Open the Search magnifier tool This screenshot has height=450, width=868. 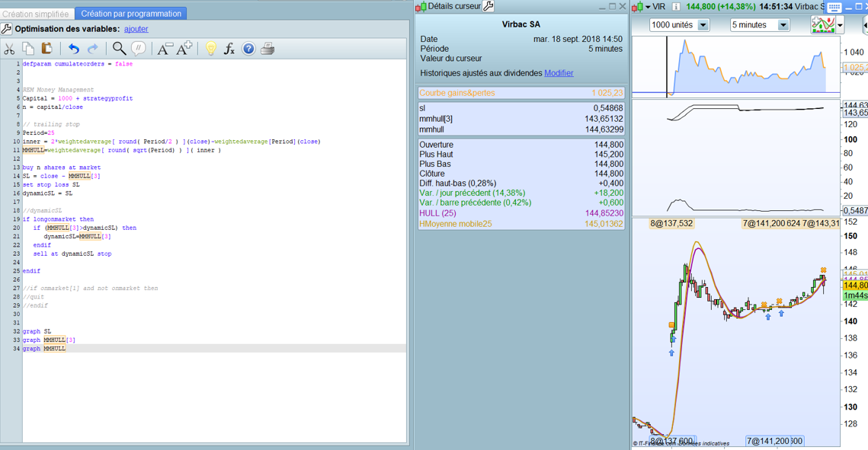coord(119,49)
